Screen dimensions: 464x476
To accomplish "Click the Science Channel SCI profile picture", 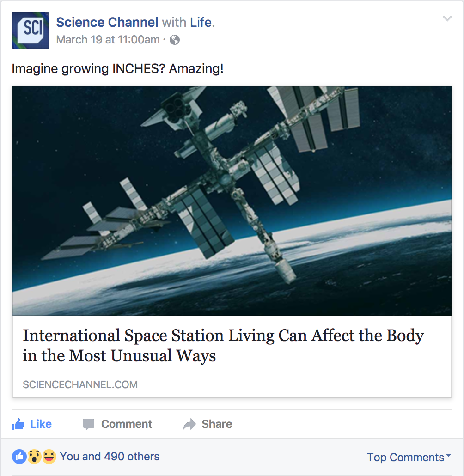I will tap(31, 31).
